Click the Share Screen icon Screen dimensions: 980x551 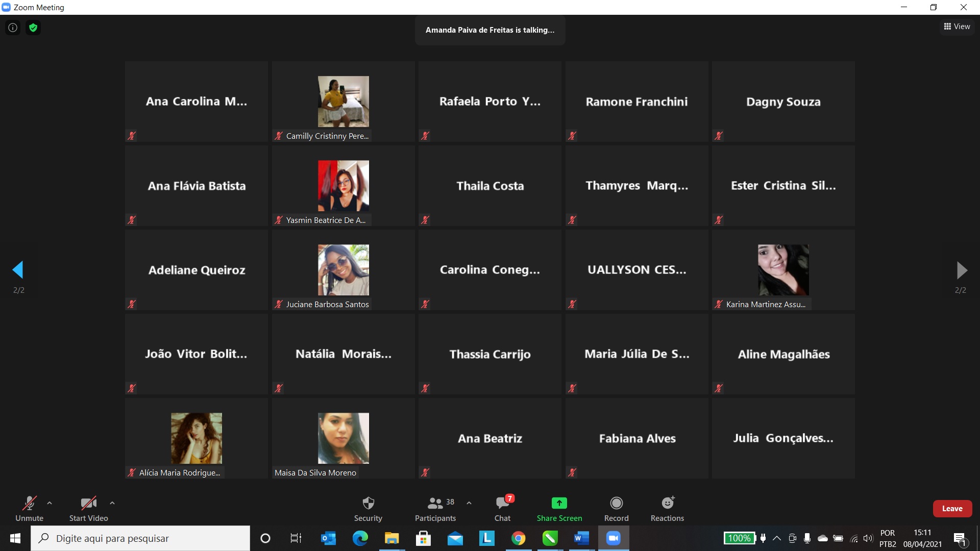click(x=559, y=504)
